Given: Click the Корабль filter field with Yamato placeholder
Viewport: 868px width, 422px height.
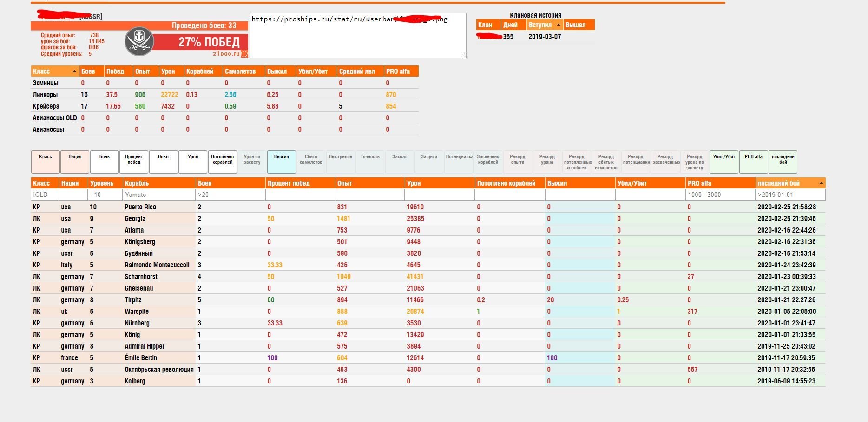Looking at the screenshot, I should (158, 195).
